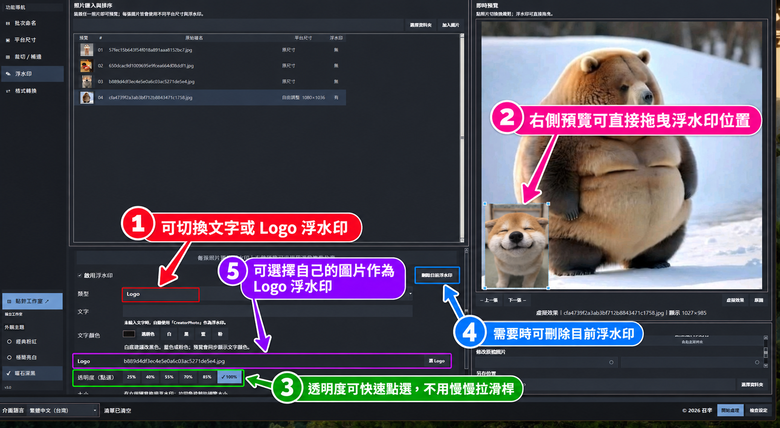Click the 原圖 preview button

click(758, 300)
